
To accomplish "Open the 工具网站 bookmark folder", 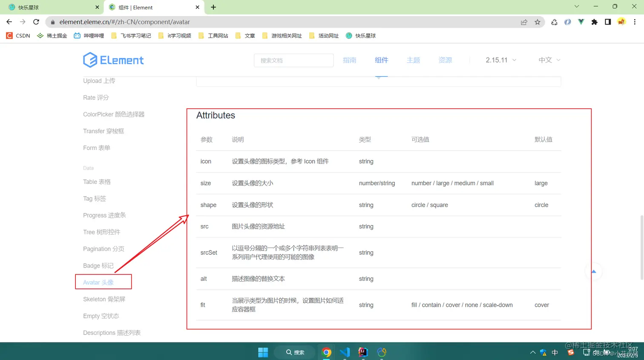I will coord(213,36).
